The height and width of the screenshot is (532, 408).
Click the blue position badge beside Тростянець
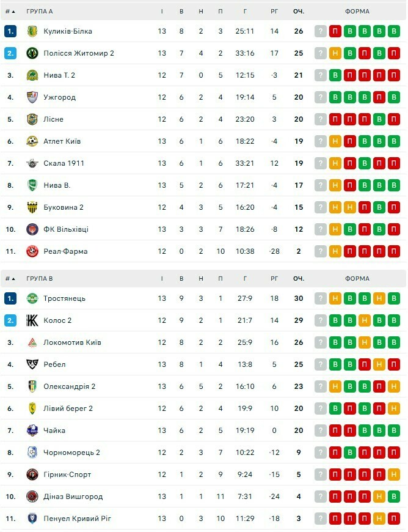pyautogui.click(x=10, y=298)
